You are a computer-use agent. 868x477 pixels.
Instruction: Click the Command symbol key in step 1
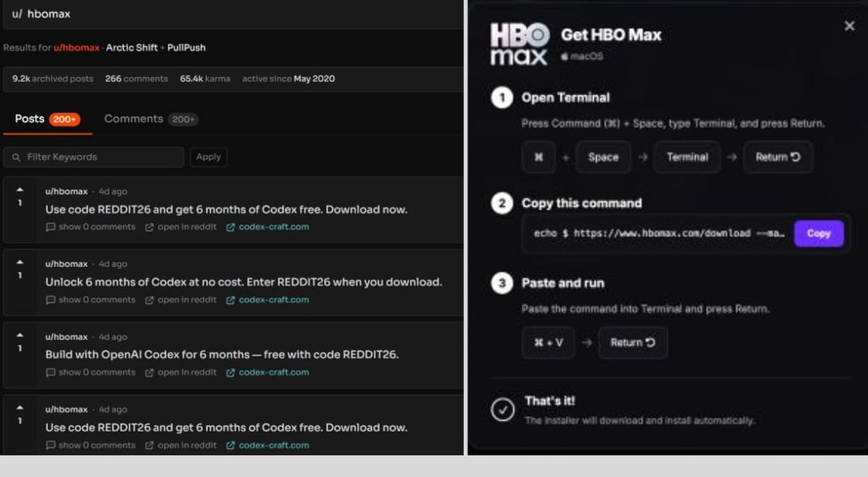pyautogui.click(x=538, y=157)
